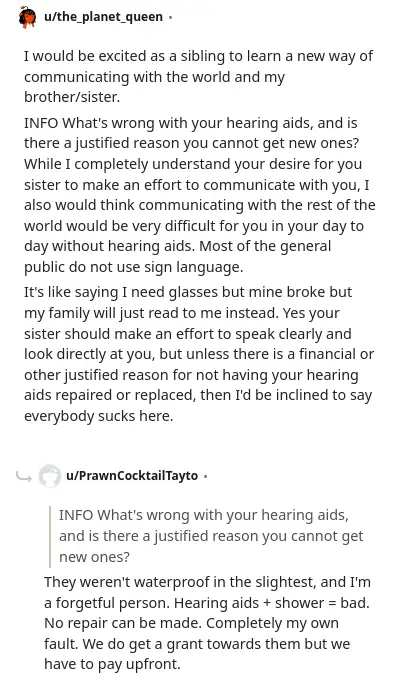The image size is (400, 700).
Task: Open the u/the_planet_queen profile link
Action: [x=103, y=17]
